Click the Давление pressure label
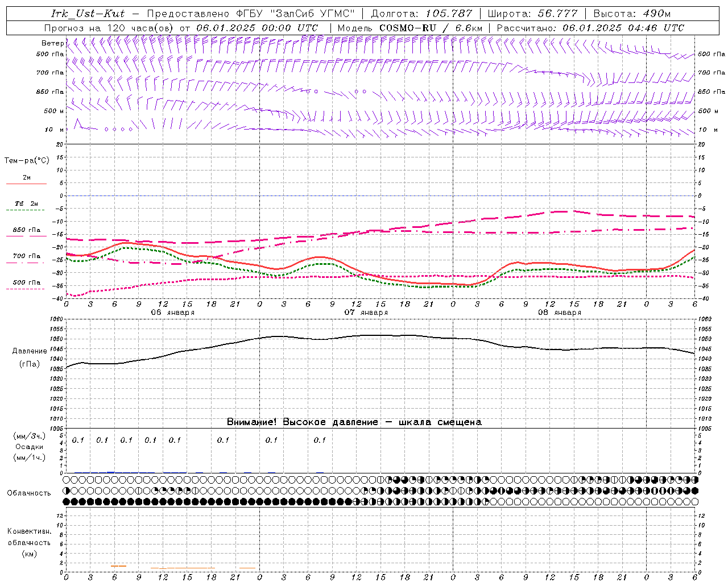Viewport: 728px width, 582px height. point(30,351)
